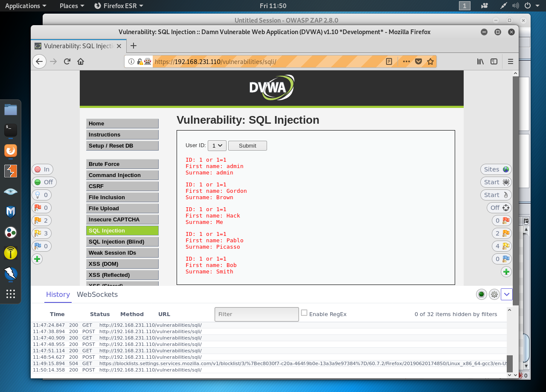
Task: Open right HUD yellow flag alerts showing 4
Action: (x=502, y=246)
